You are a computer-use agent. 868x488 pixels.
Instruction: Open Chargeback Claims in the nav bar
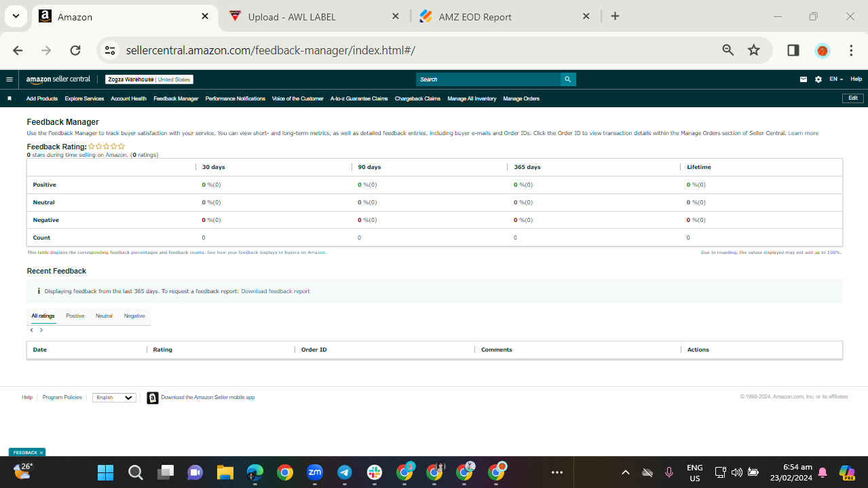[417, 98]
